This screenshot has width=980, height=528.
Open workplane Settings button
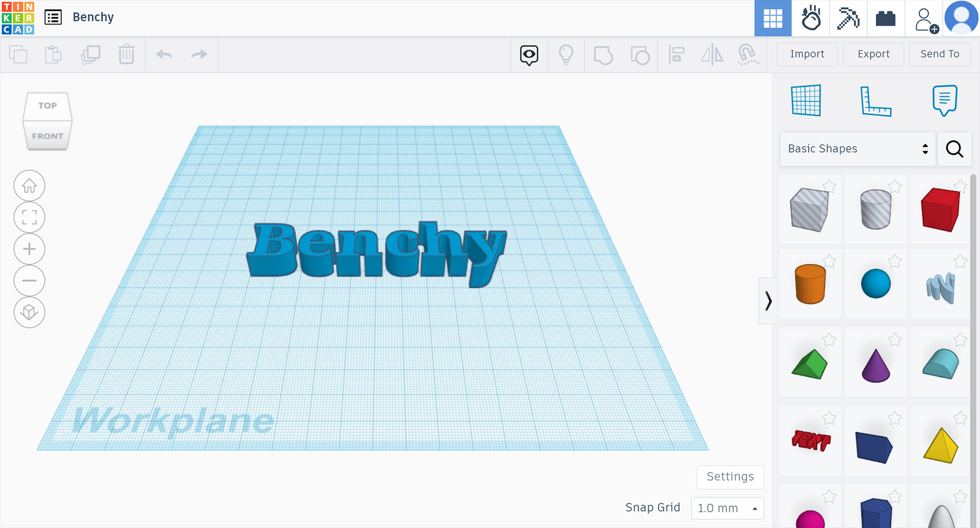click(x=730, y=477)
